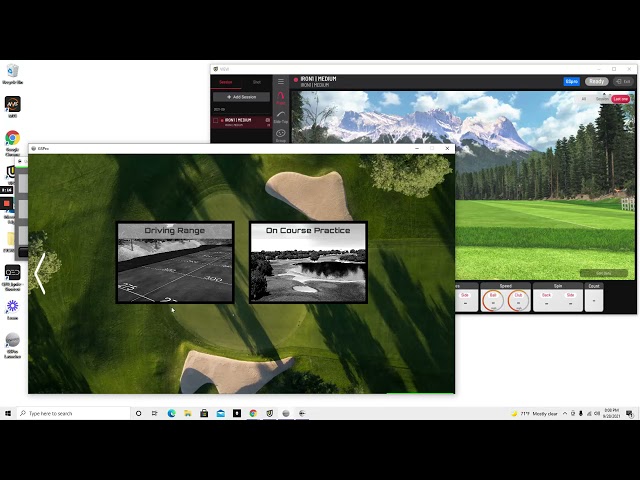Click the Windows search box

coord(74,413)
